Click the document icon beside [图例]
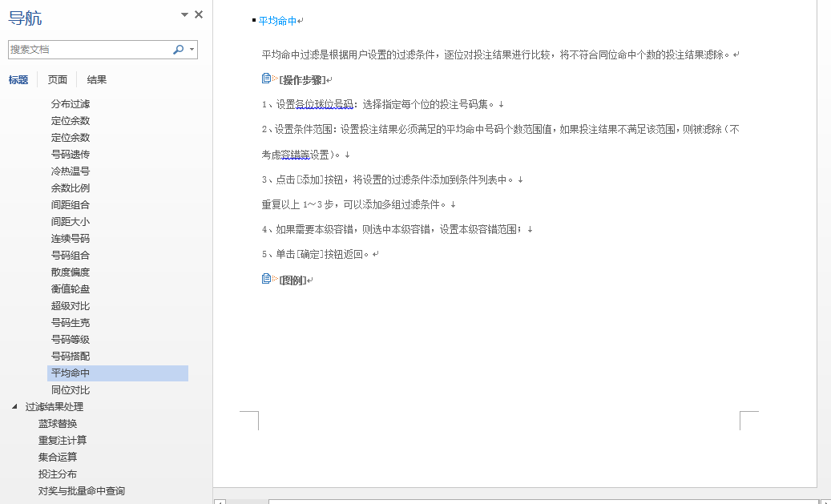The height and width of the screenshot is (504, 831). [x=267, y=279]
